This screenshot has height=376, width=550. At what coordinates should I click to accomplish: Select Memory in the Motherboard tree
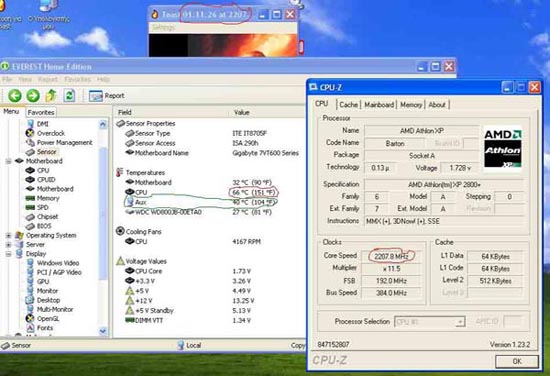click(x=48, y=198)
